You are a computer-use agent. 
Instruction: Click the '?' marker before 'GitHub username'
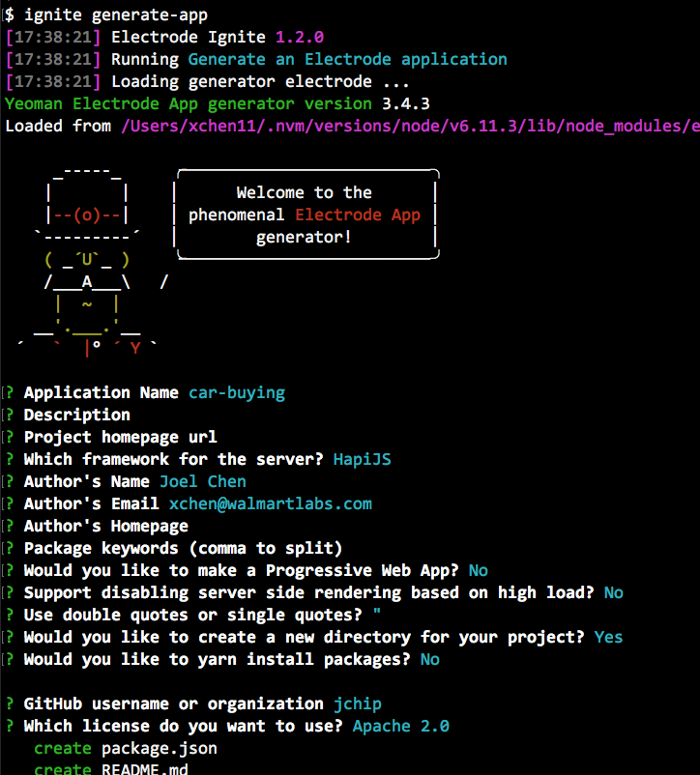point(10,703)
